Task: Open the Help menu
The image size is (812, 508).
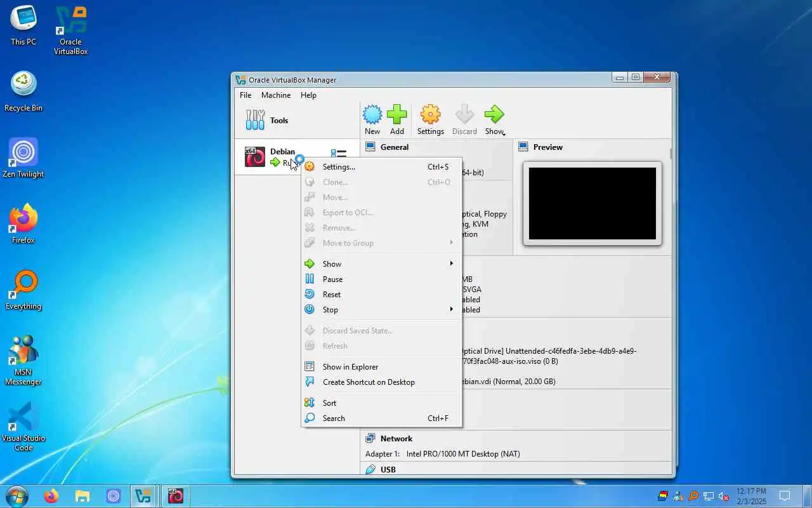Action: (x=308, y=95)
